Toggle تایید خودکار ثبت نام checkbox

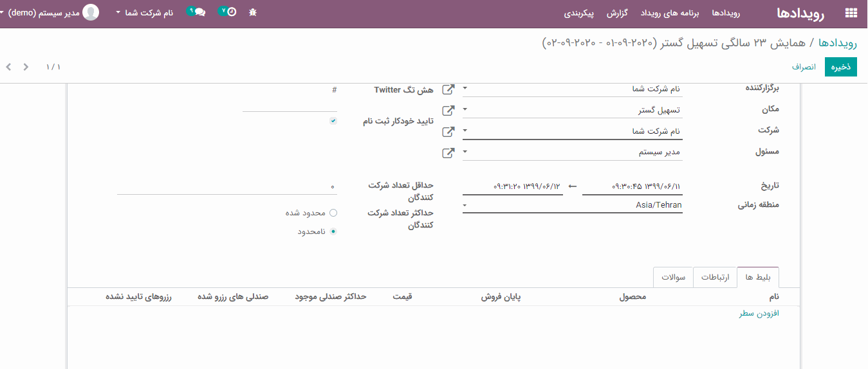tap(333, 121)
